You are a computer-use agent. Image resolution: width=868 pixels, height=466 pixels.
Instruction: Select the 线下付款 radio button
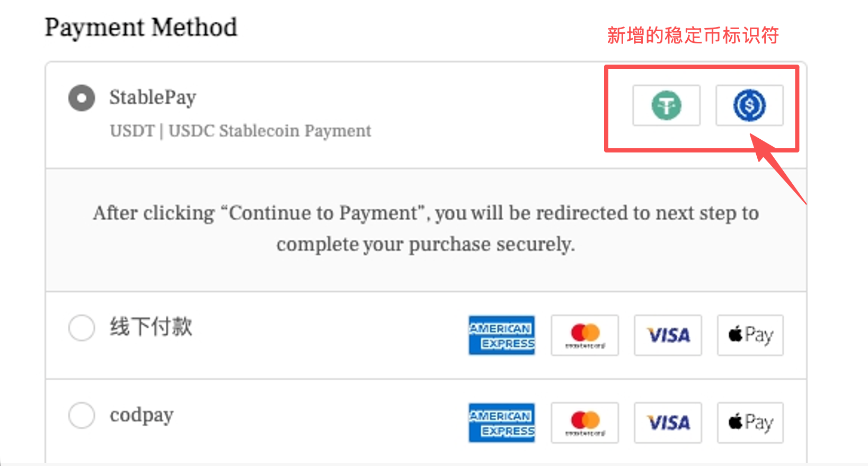[x=82, y=328]
